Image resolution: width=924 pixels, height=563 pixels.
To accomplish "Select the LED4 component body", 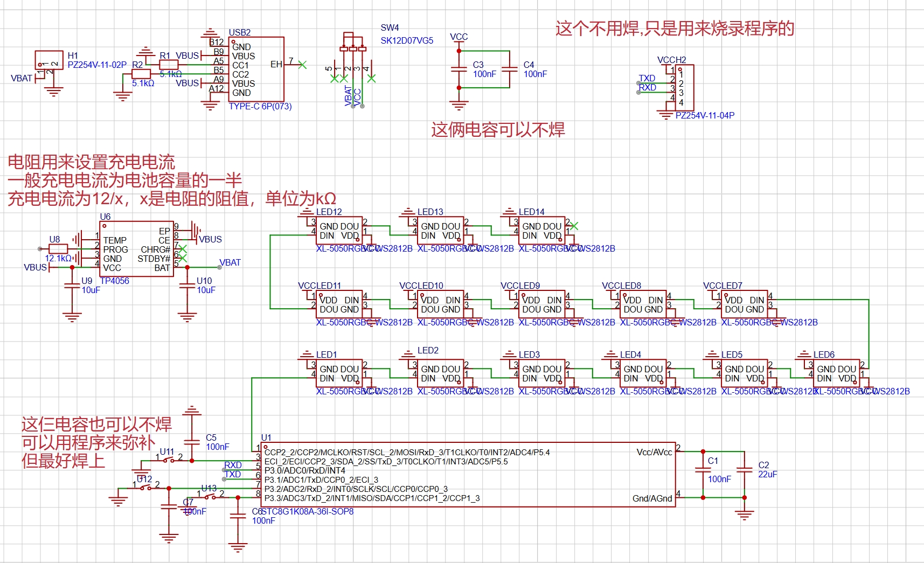I will (x=643, y=373).
